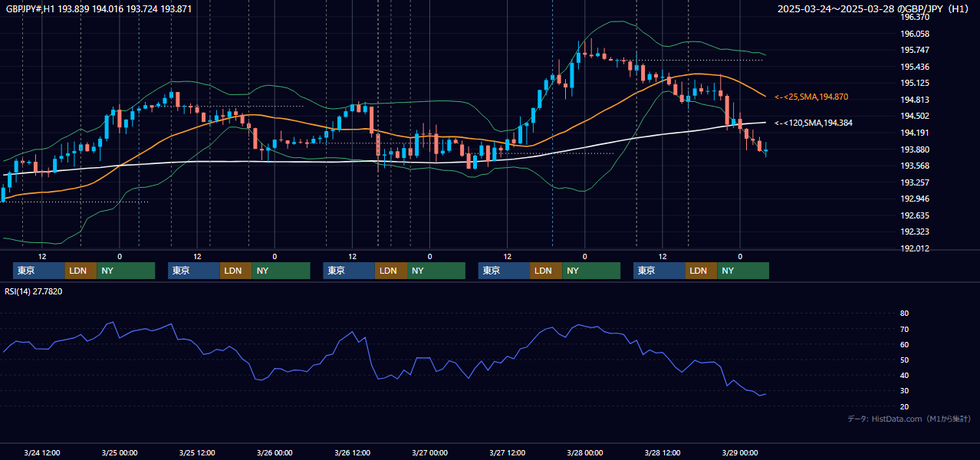Open the HistData.com data source credit
The image size is (980, 460).
coord(909,419)
